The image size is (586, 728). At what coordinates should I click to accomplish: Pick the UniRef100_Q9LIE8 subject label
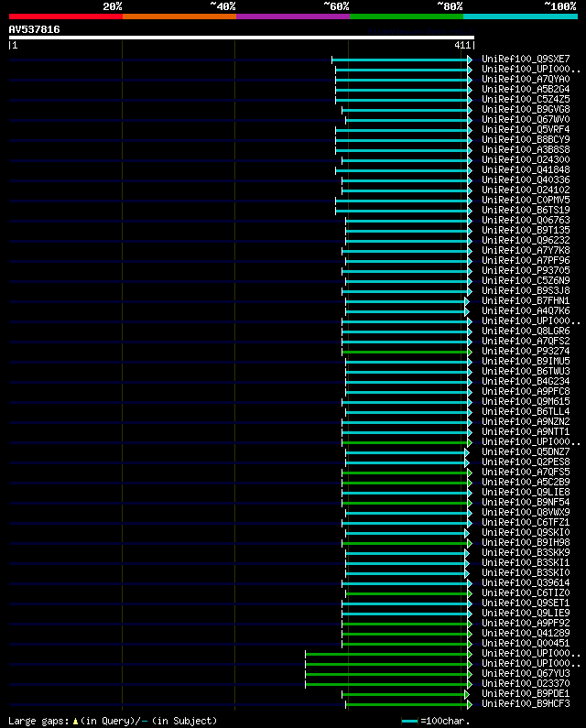(526, 492)
